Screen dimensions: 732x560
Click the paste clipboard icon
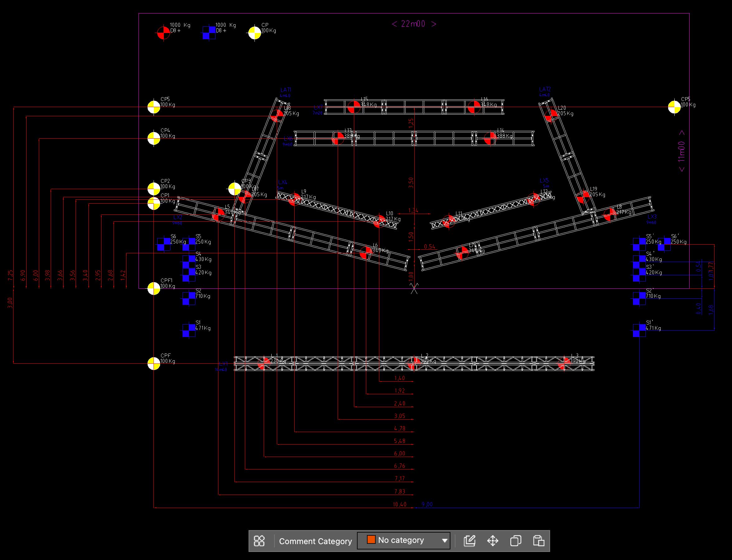pos(539,541)
